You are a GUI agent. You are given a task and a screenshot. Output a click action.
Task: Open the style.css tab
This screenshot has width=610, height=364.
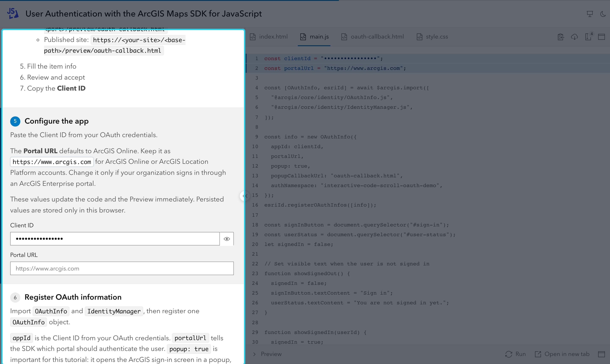coord(432,37)
